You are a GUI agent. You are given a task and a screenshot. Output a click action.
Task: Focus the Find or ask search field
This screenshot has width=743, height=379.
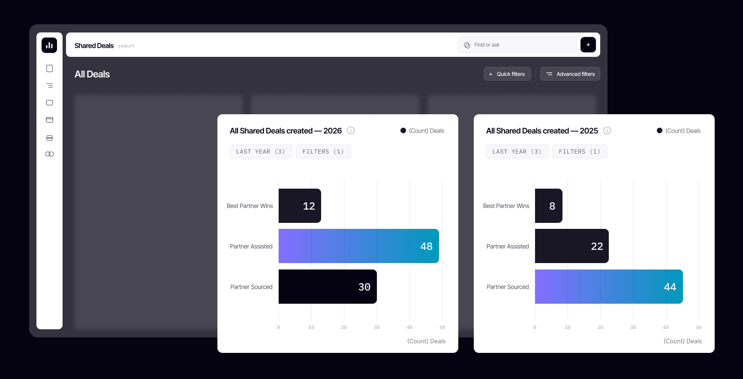517,45
